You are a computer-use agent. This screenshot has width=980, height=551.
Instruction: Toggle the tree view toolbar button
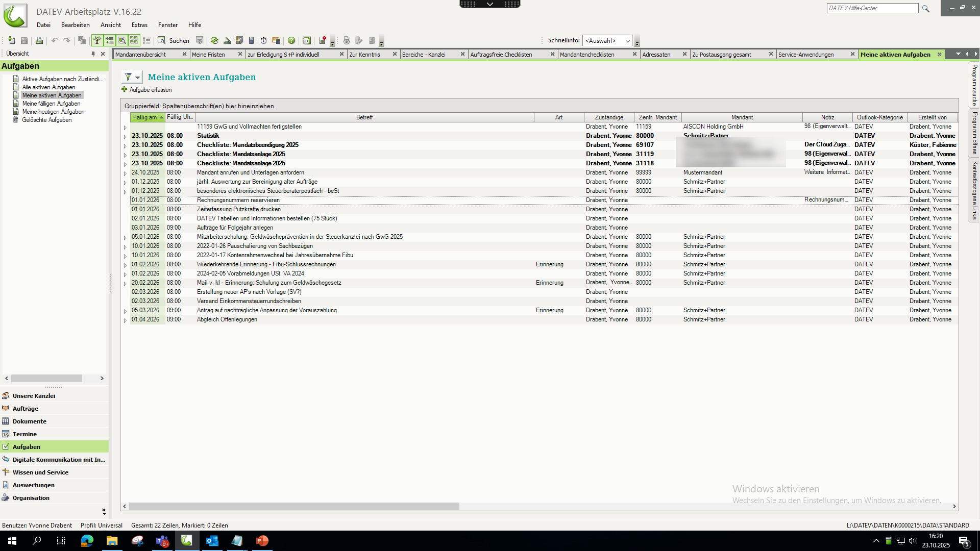97,40
